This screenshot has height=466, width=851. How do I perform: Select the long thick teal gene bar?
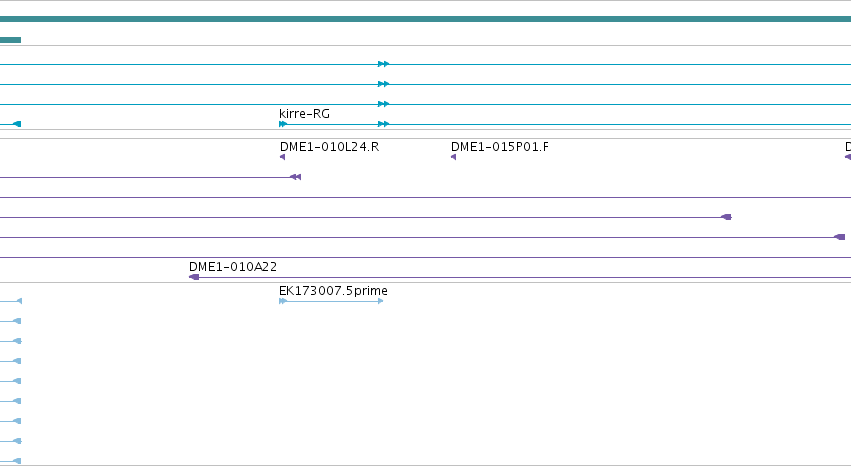(x=426, y=19)
